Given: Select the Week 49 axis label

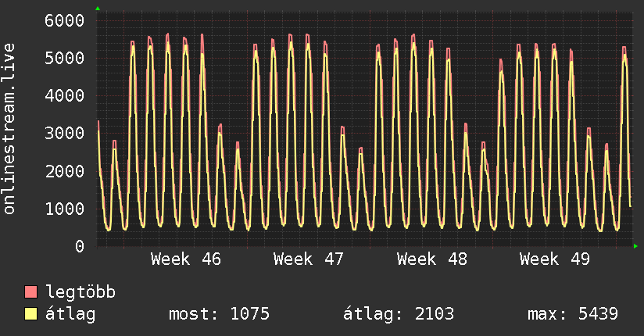Looking at the screenshot, I should [555, 259].
